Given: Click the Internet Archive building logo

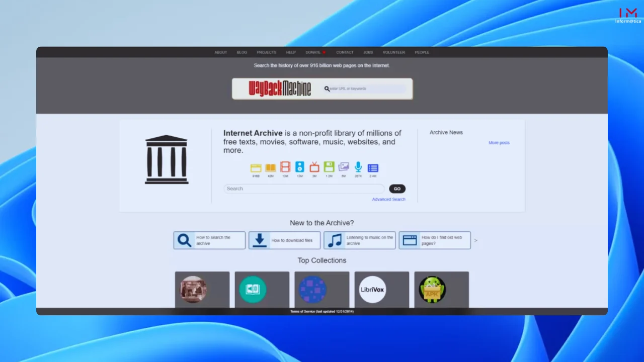Looking at the screenshot, I should (x=167, y=159).
